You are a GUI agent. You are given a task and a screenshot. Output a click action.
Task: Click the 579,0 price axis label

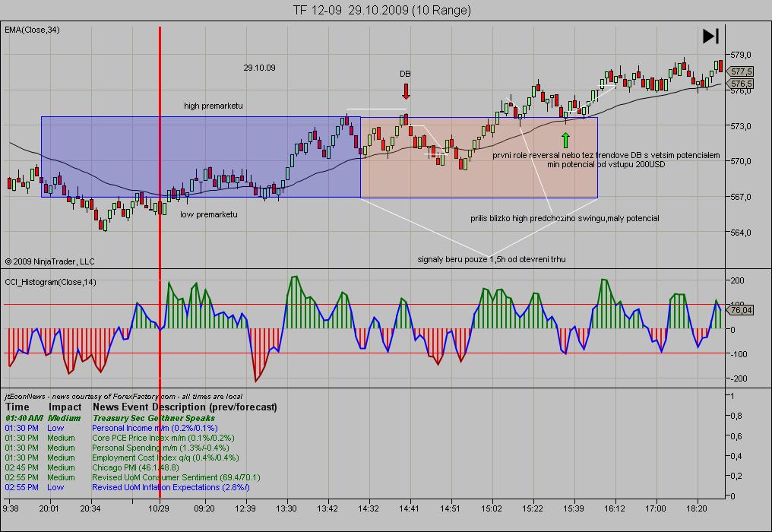coord(742,55)
